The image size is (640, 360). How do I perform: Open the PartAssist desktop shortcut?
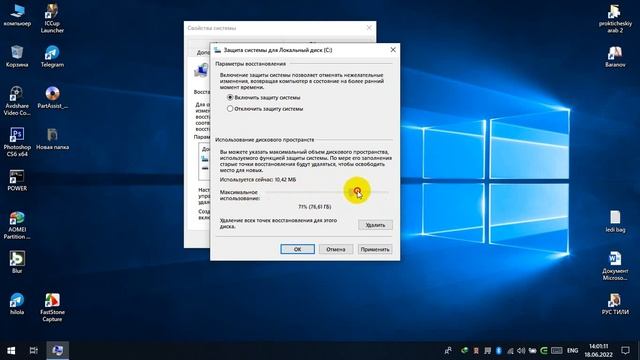click(52, 98)
